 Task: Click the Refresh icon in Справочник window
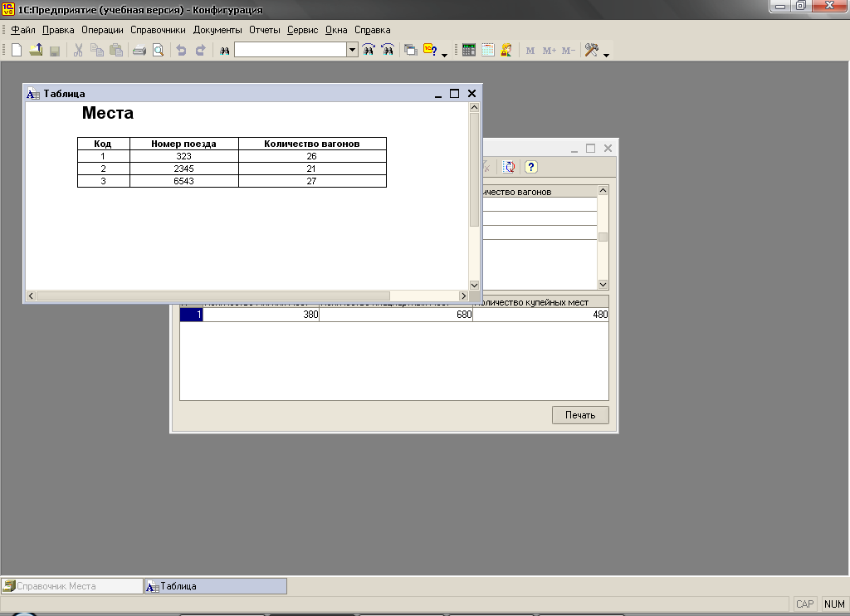[509, 167]
